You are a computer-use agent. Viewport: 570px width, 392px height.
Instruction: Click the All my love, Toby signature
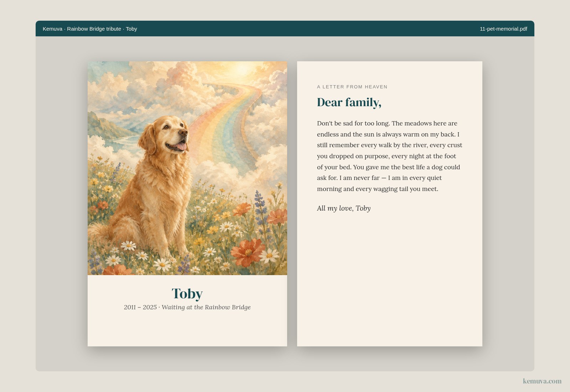tap(344, 208)
